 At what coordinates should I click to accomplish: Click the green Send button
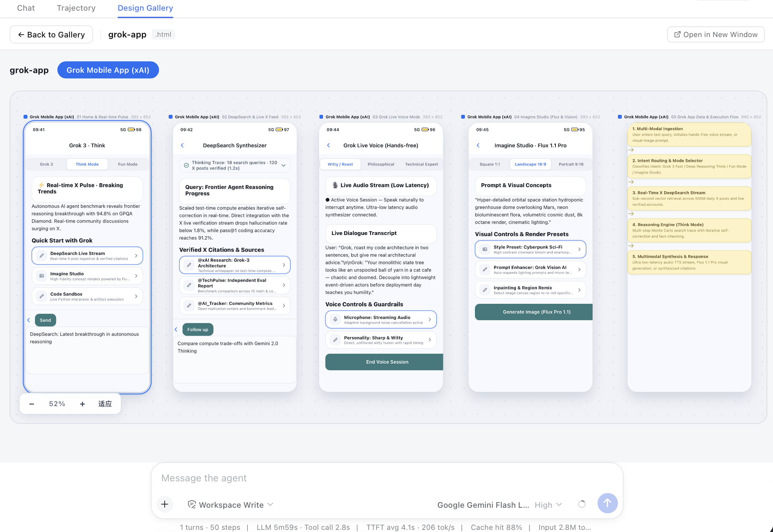click(x=45, y=320)
